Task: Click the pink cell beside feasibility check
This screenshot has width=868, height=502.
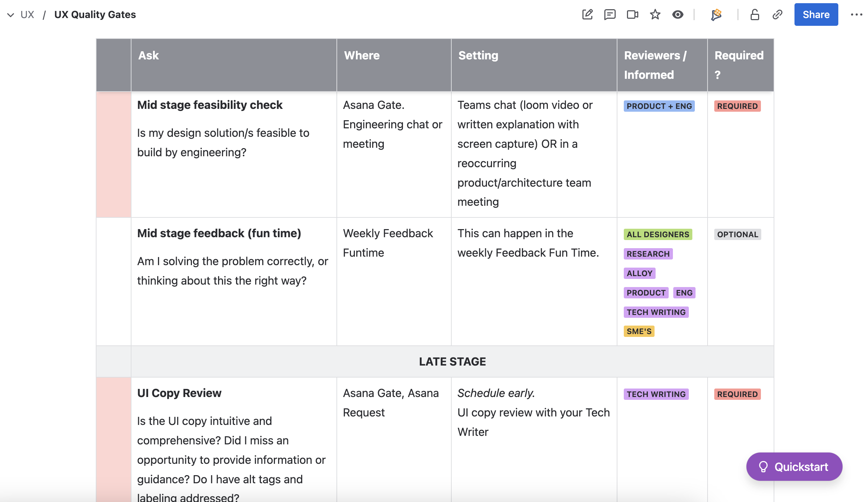Action: (x=113, y=154)
